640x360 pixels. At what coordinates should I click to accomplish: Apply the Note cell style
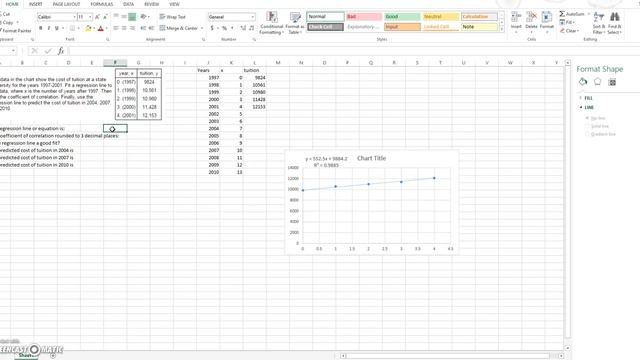(479, 27)
